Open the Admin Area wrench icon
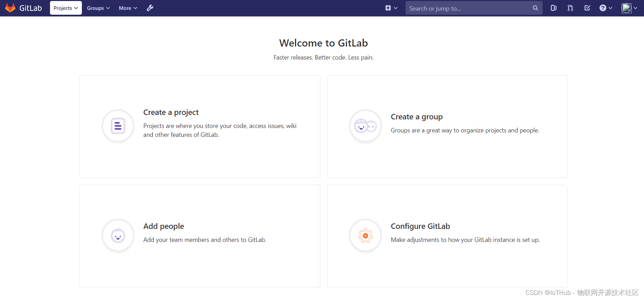The height and width of the screenshot is (299, 644). point(150,8)
